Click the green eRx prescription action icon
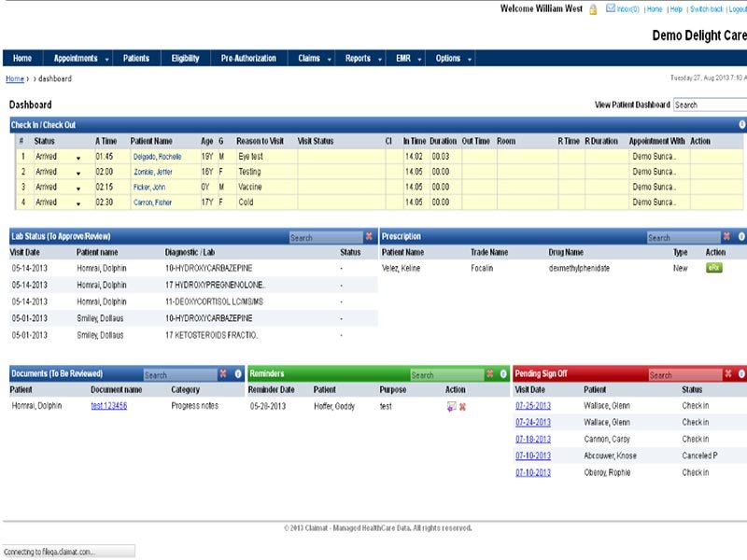 pos(714,268)
